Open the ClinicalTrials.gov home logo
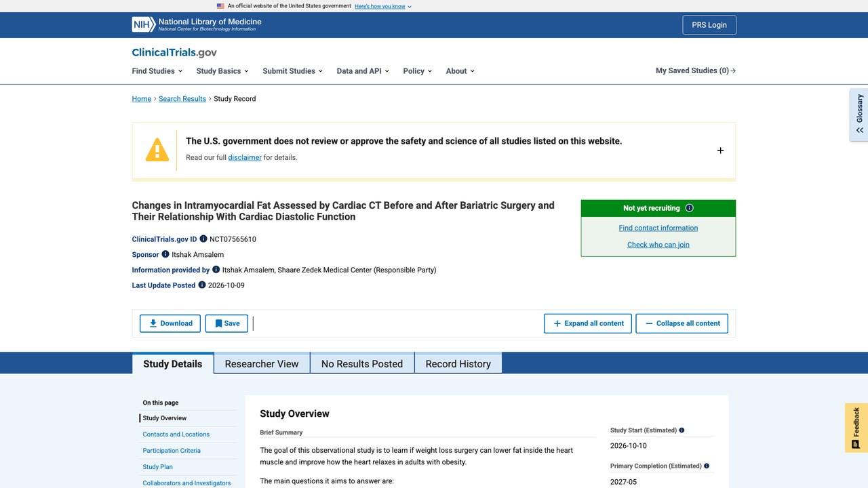This screenshot has width=868, height=488. [174, 52]
